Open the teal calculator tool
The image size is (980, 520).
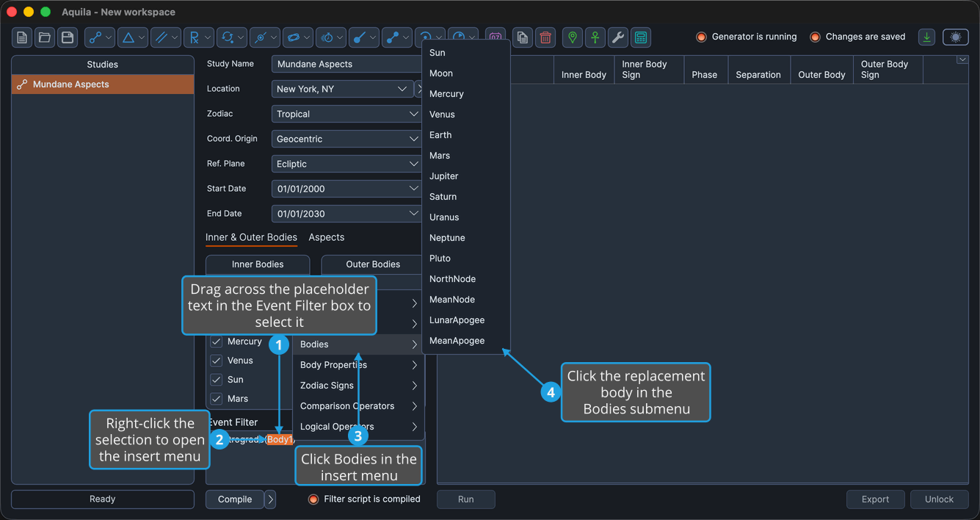[x=641, y=37]
